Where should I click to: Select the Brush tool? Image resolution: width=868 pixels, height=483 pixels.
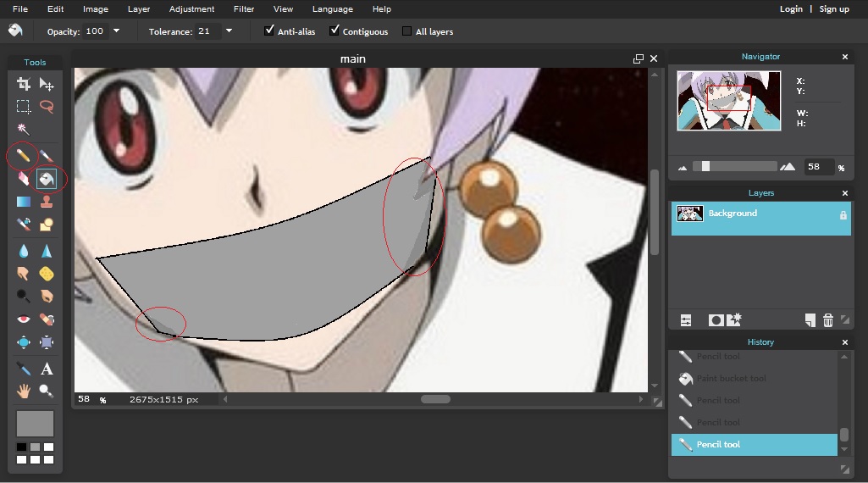click(x=47, y=156)
